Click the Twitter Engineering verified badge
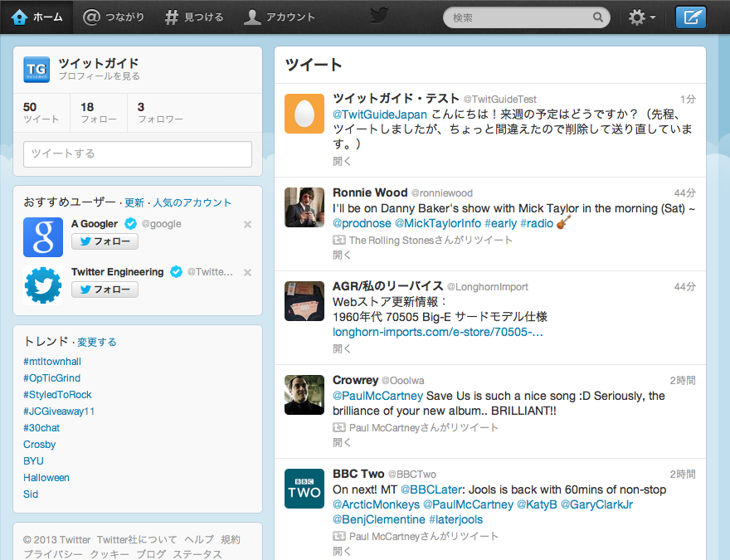730x560 pixels. tap(176, 272)
